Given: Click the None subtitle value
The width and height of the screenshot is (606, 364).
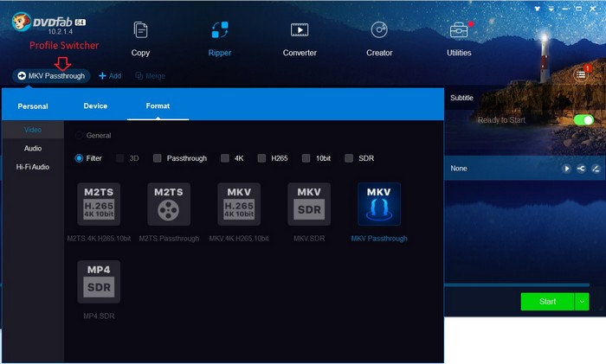Looking at the screenshot, I should coord(459,169).
